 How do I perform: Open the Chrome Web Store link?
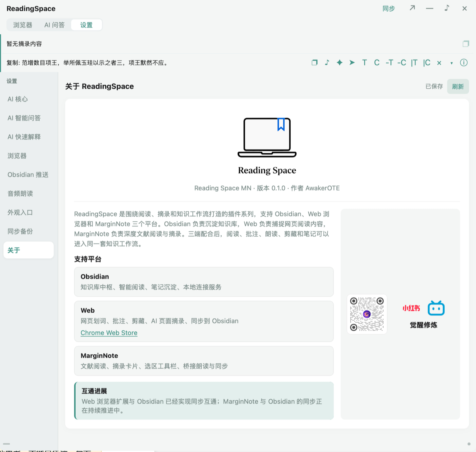pos(109,332)
